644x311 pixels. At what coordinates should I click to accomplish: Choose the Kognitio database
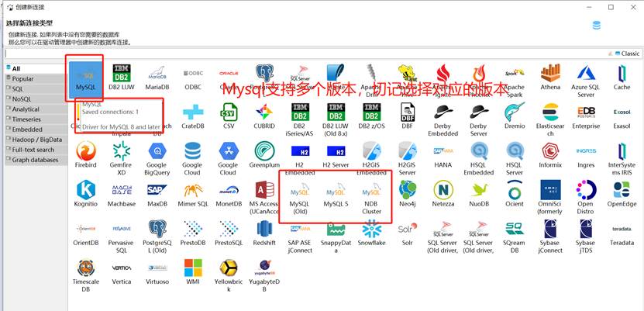pos(86,194)
